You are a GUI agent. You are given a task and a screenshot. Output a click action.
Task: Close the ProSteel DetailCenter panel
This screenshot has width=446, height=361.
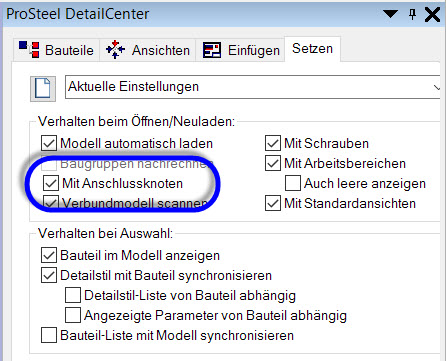(432, 15)
